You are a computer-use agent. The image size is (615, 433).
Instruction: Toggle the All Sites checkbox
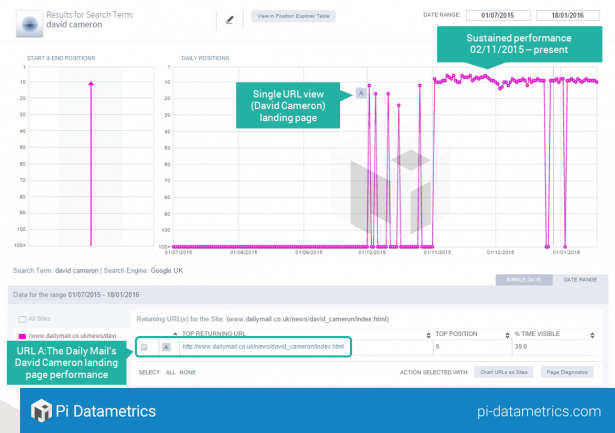coord(20,318)
